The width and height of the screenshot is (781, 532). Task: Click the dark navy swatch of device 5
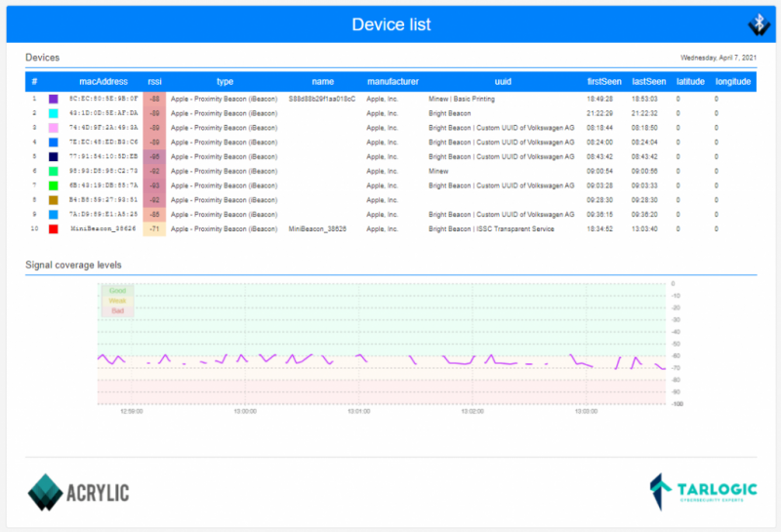click(54, 157)
